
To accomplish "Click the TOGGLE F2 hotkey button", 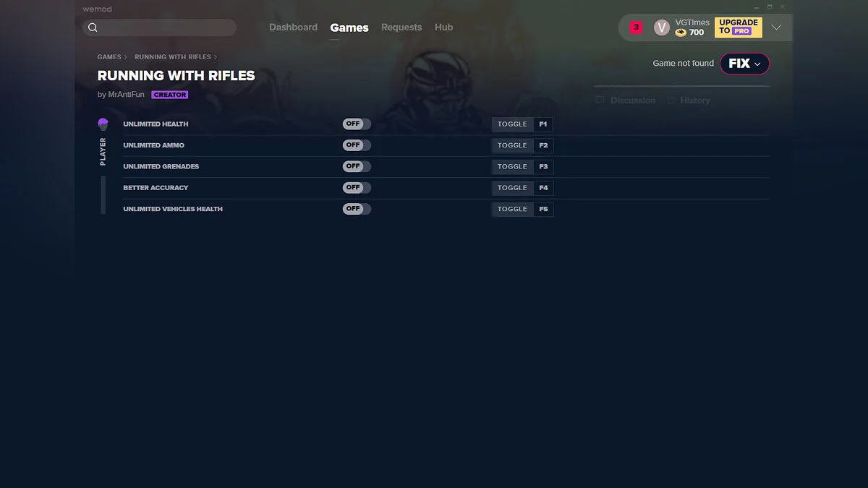I will pos(522,145).
